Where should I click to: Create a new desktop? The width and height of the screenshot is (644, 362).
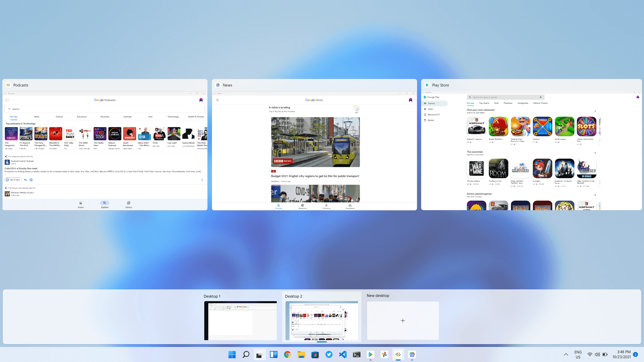point(403,321)
